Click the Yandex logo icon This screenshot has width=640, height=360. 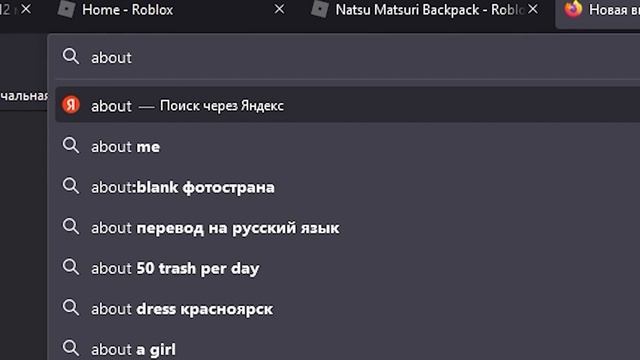pos(71,105)
